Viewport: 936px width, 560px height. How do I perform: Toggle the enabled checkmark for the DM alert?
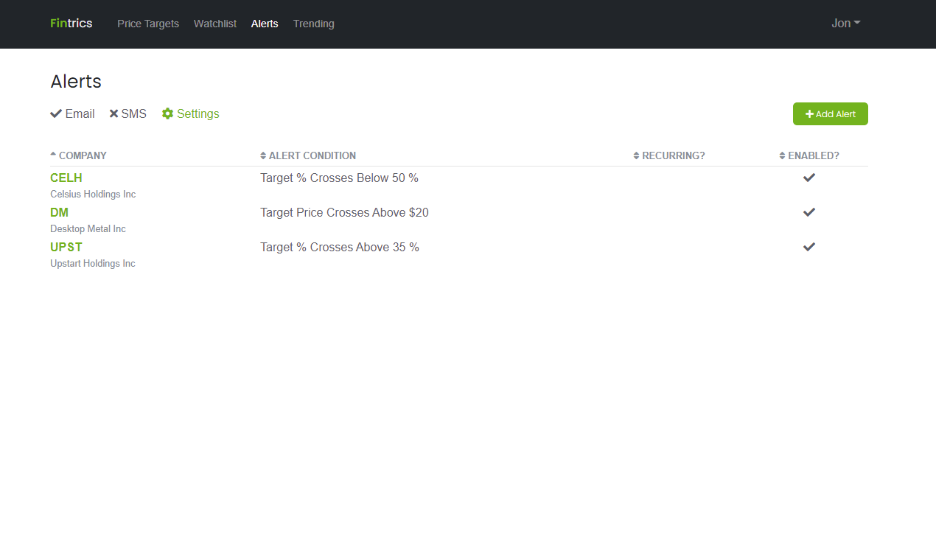[808, 212]
